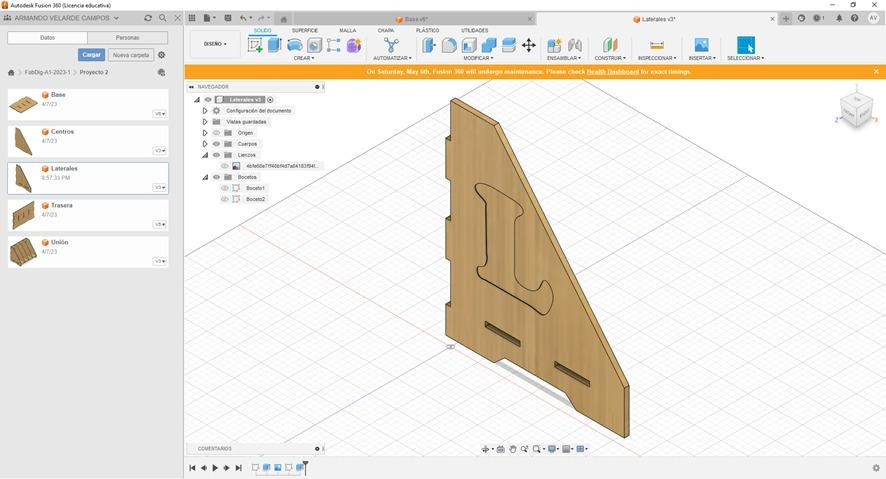Close the orange maintenance banner
This screenshot has height=479, width=886.
(876, 72)
